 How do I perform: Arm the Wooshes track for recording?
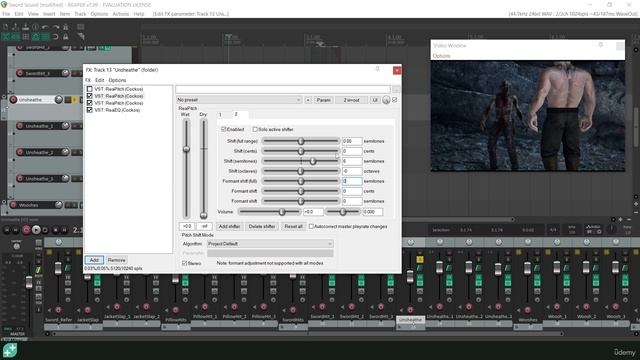coord(13,205)
